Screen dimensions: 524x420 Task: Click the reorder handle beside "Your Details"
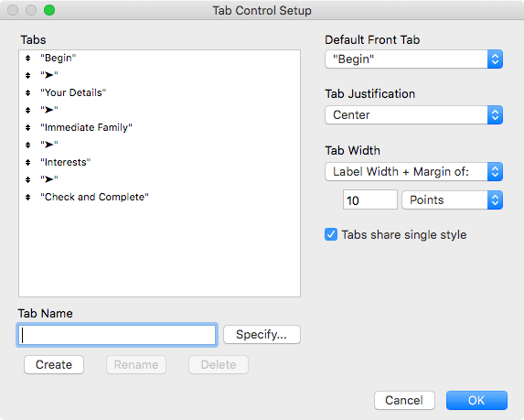pos(27,93)
